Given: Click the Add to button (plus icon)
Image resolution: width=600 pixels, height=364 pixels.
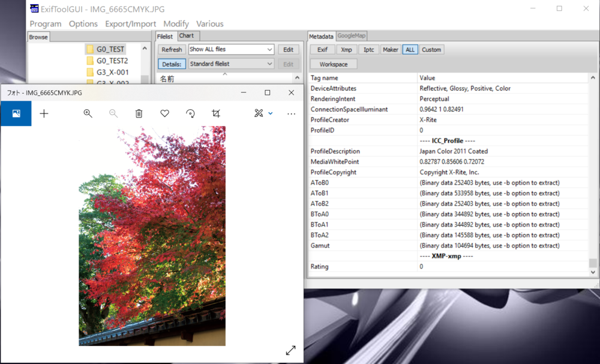Looking at the screenshot, I should pyautogui.click(x=44, y=113).
